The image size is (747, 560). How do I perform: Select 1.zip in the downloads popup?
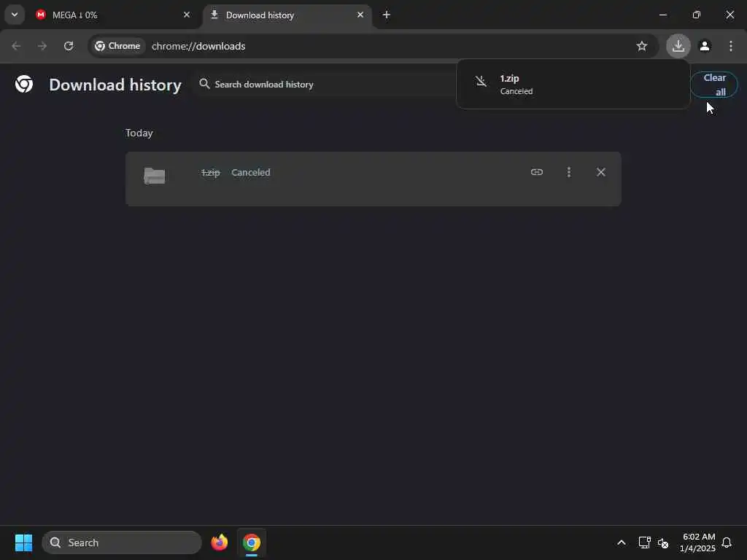pyautogui.click(x=573, y=85)
